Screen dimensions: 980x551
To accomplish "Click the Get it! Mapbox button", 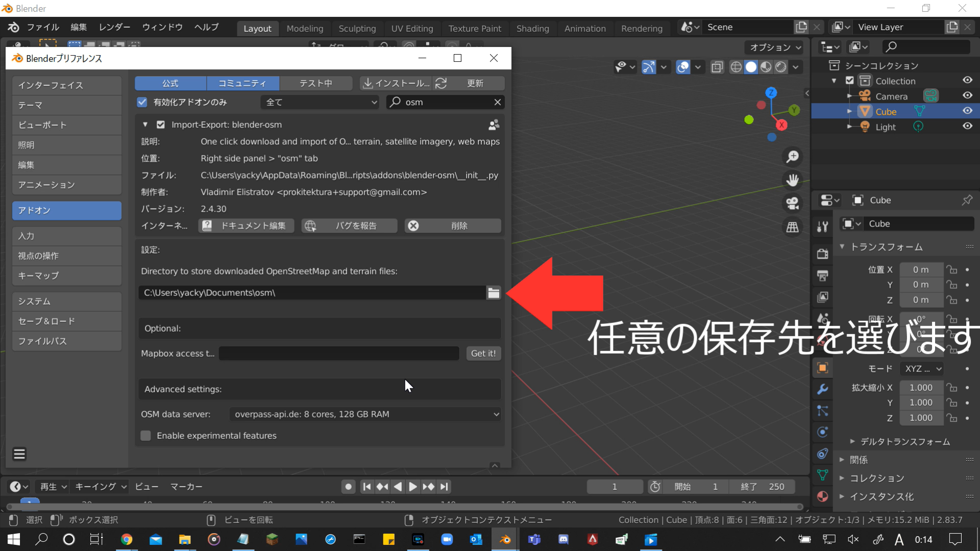I will tap(483, 354).
